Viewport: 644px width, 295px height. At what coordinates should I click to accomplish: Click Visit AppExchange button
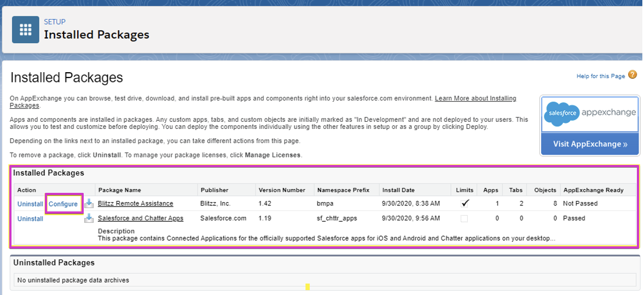[x=590, y=144]
